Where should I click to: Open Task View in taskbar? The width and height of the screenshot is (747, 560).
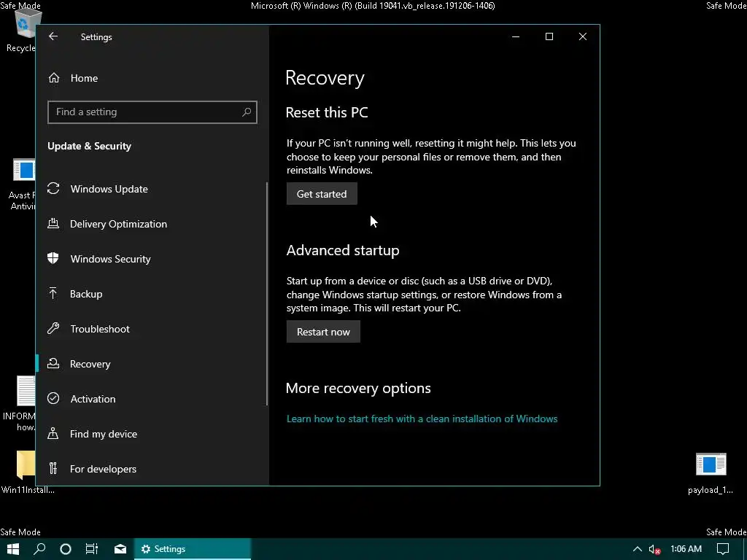92,549
